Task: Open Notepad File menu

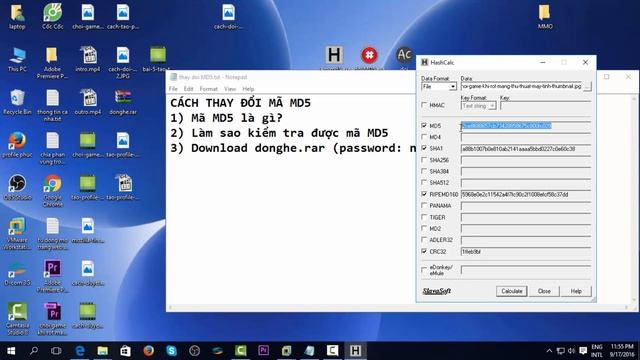Action: pyautogui.click(x=173, y=89)
